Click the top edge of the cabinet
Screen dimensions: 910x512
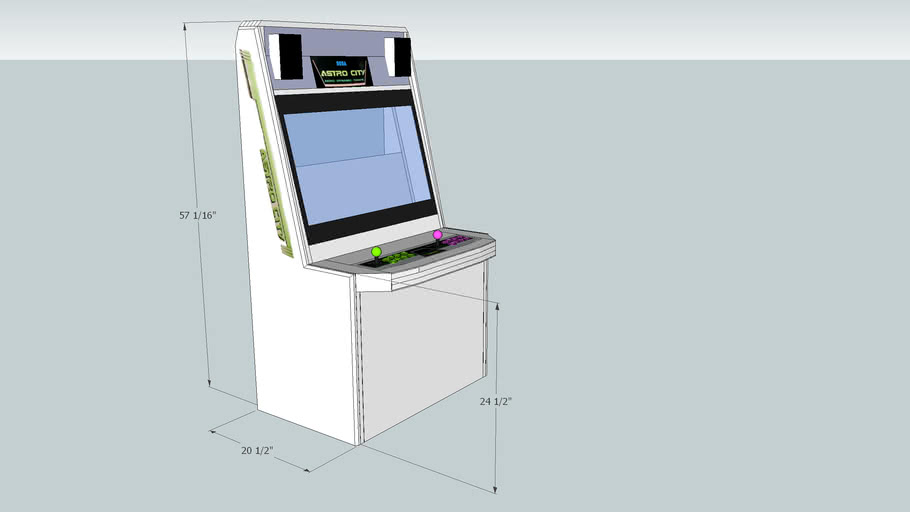click(x=330, y=28)
